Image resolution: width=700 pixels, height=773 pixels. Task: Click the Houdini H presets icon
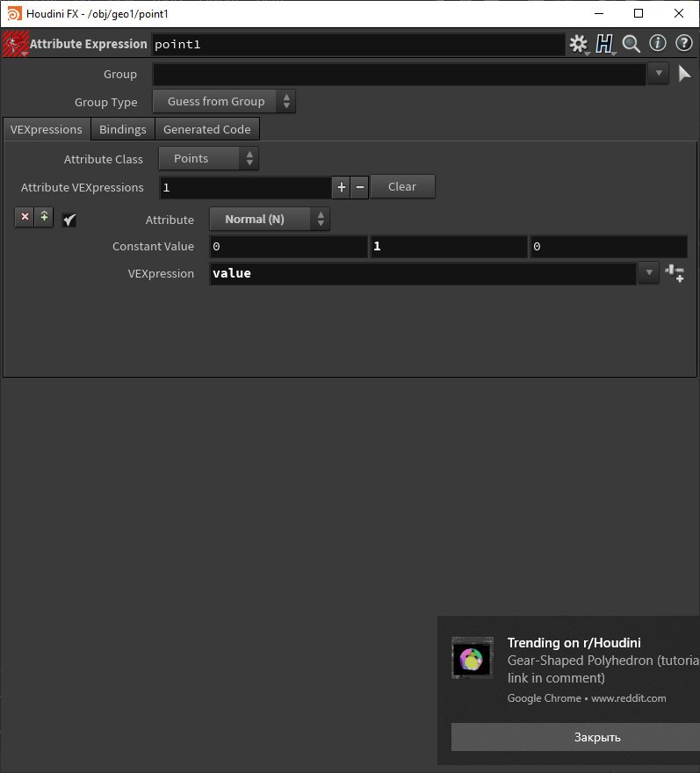(x=604, y=44)
